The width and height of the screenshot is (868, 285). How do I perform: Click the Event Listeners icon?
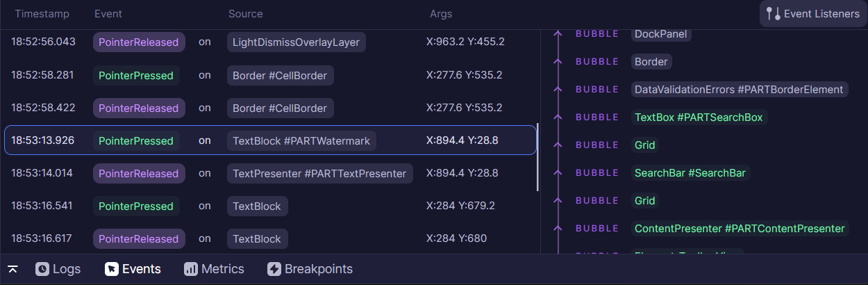773,14
